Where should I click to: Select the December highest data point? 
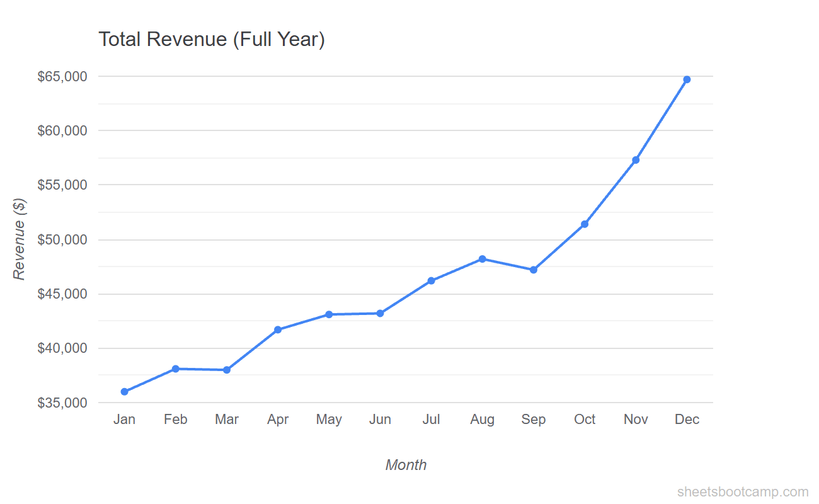click(x=687, y=79)
